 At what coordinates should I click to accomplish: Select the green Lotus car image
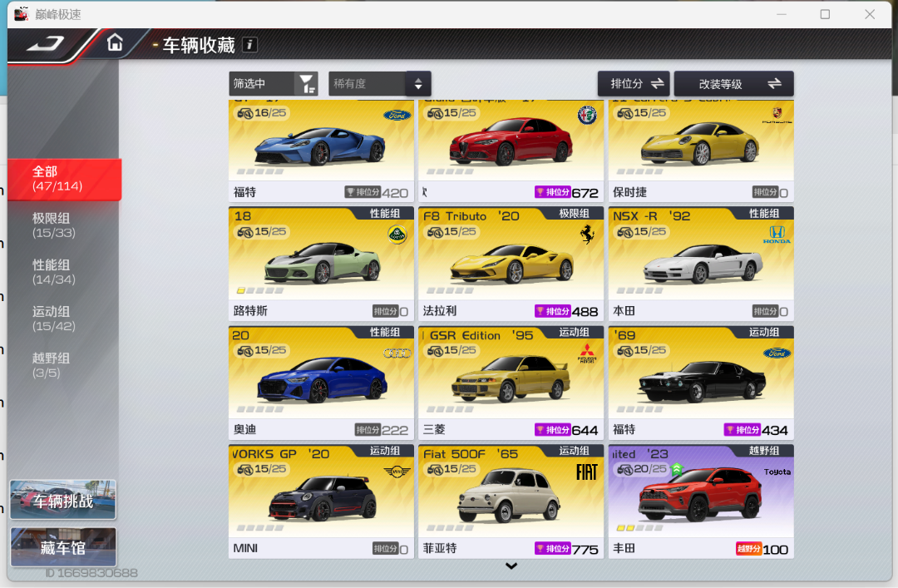[323, 263]
